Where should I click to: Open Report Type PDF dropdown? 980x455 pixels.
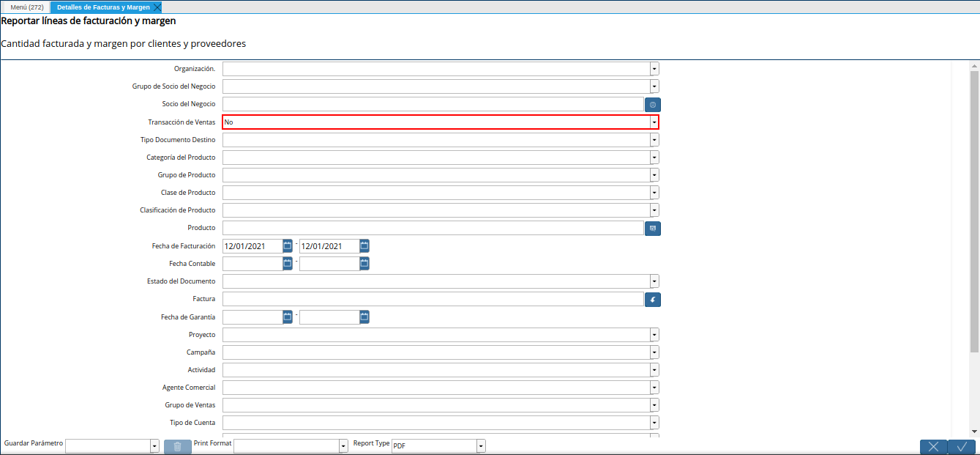(481, 446)
